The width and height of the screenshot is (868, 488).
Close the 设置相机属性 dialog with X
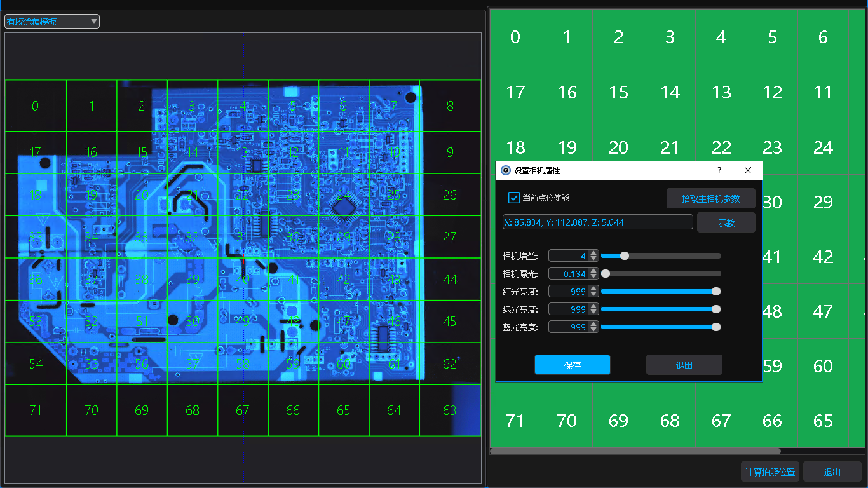748,171
